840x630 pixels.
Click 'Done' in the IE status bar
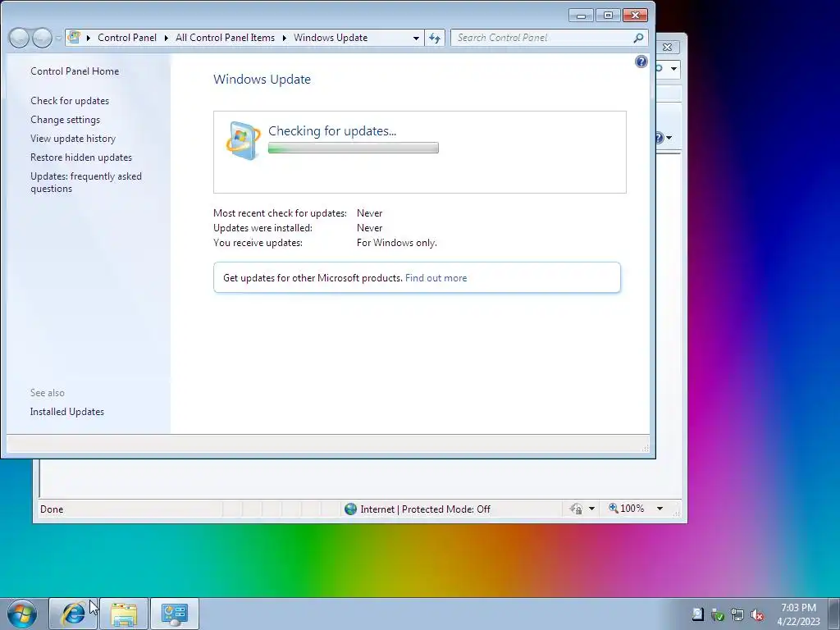52,509
